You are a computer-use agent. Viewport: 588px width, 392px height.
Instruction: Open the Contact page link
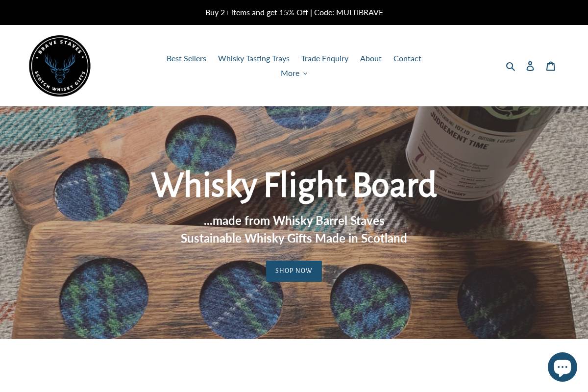[407, 58]
